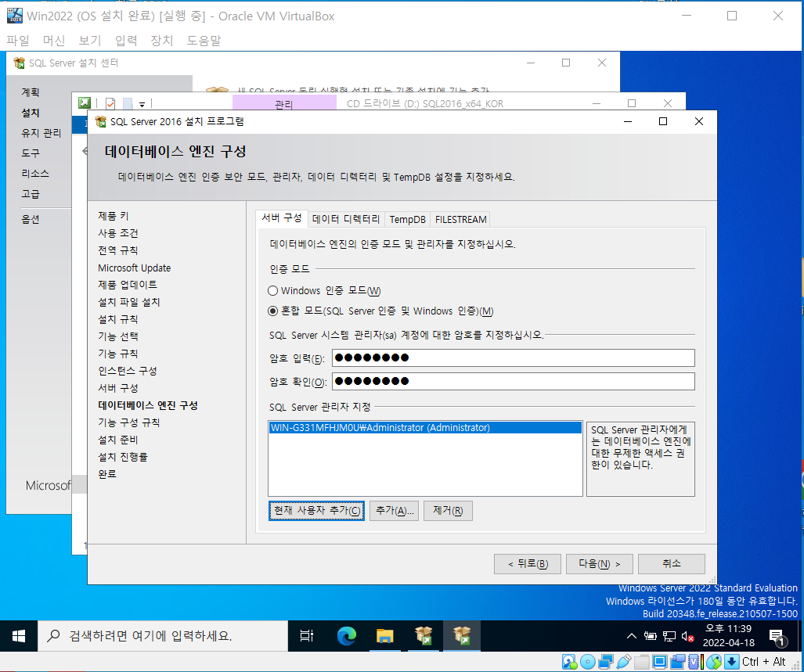Open File Explorer from the taskbar

point(384,636)
